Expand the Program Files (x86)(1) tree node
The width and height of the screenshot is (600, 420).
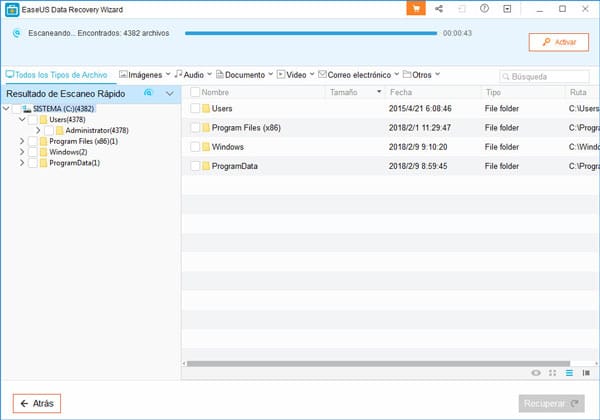click(x=22, y=141)
